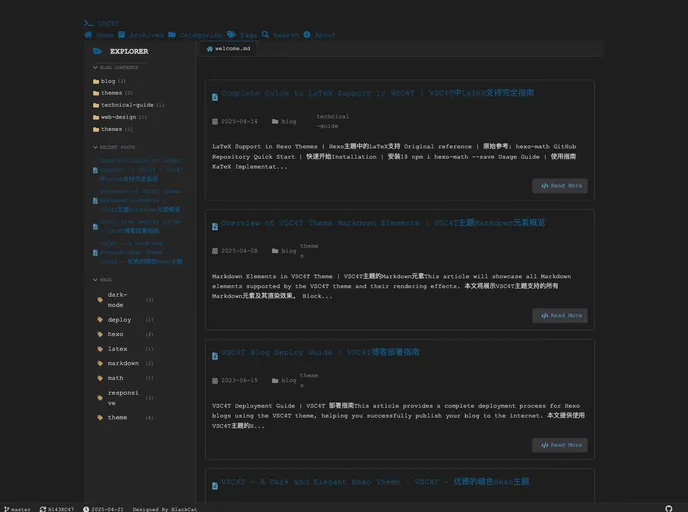Click the tag icon beside responsive
Image resolution: width=688 pixels, height=512 pixels.
tap(100, 398)
